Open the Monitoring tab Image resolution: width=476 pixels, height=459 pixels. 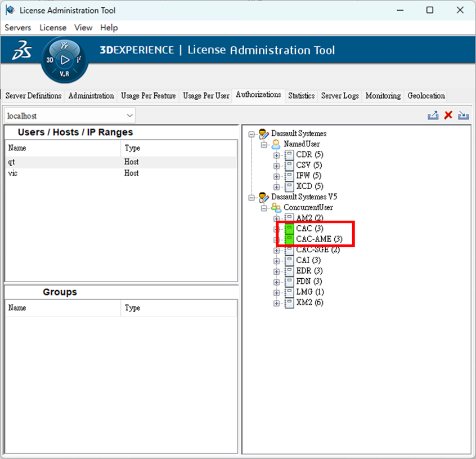pos(383,96)
